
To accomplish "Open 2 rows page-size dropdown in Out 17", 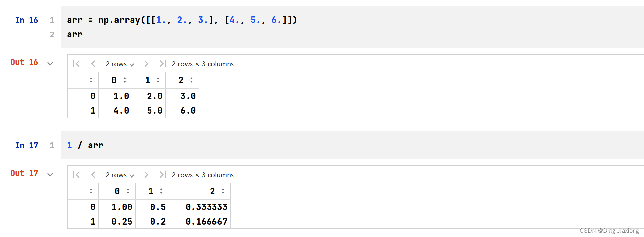I will click(120, 175).
